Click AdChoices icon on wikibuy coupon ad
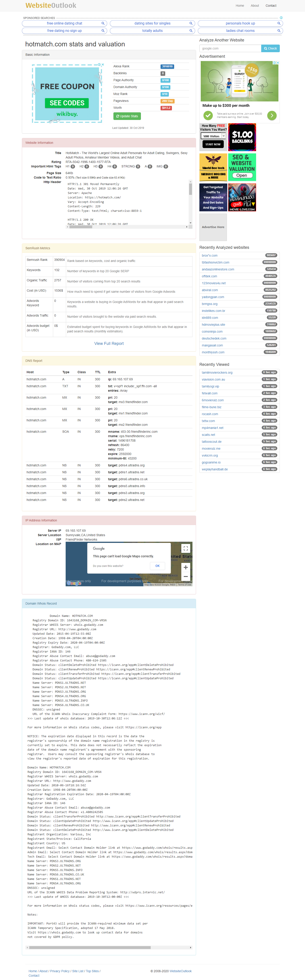Viewport: 305px width, 980px height. coord(99,65)
